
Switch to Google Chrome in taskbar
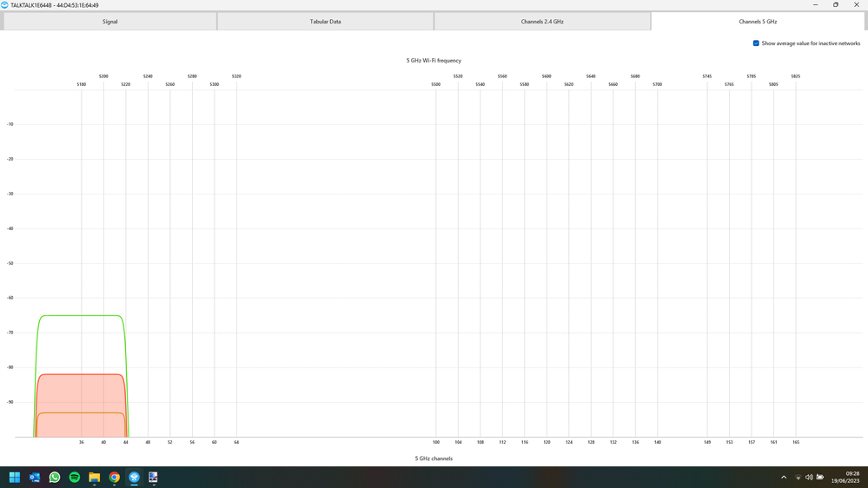(x=115, y=477)
